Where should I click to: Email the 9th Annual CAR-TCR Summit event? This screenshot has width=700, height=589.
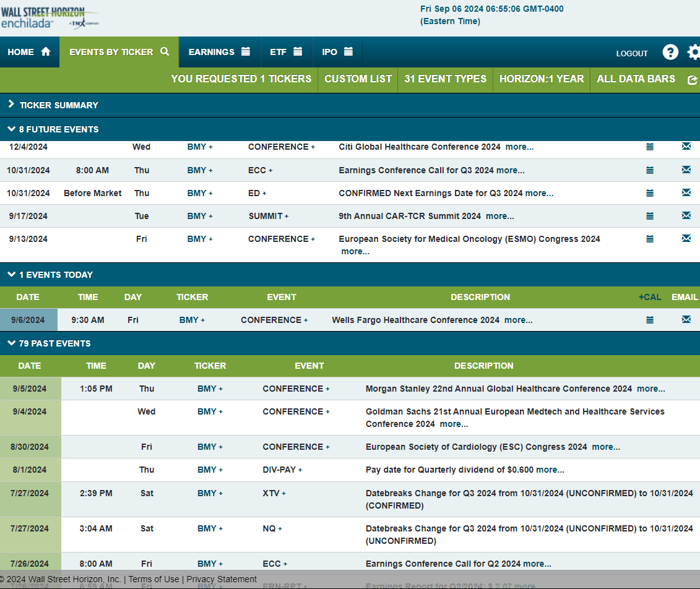point(686,215)
